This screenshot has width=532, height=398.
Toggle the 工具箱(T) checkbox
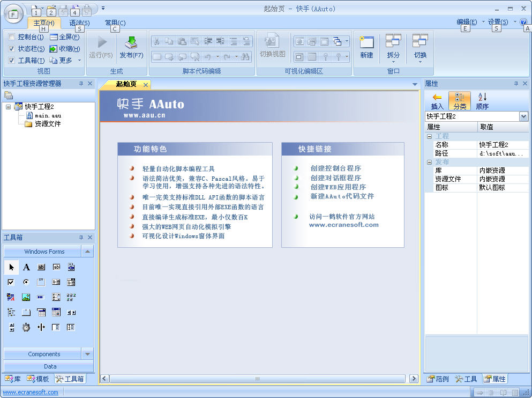pos(11,61)
